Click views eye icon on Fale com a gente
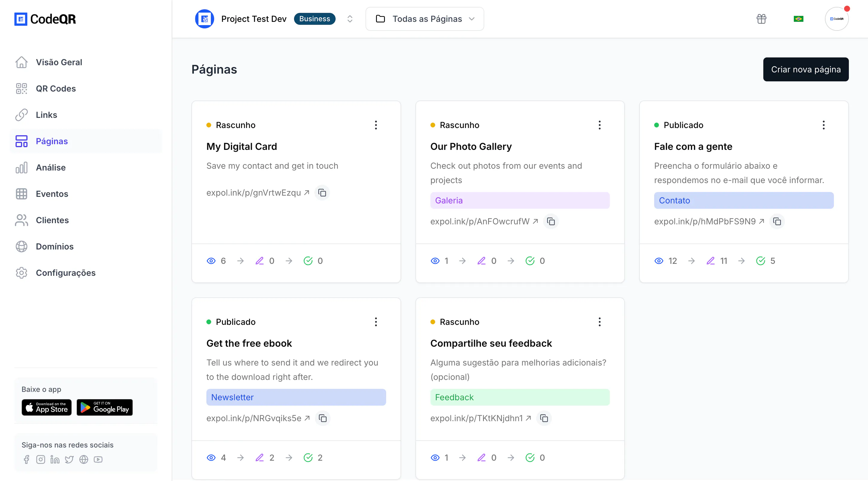Screen dimensions: 868x481 659,261
